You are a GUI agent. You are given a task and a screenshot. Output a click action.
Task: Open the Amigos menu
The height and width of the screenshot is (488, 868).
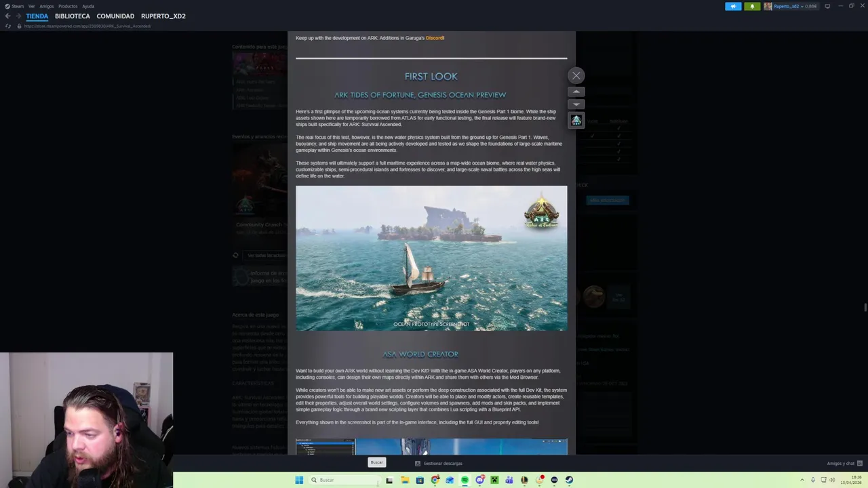coord(46,6)
